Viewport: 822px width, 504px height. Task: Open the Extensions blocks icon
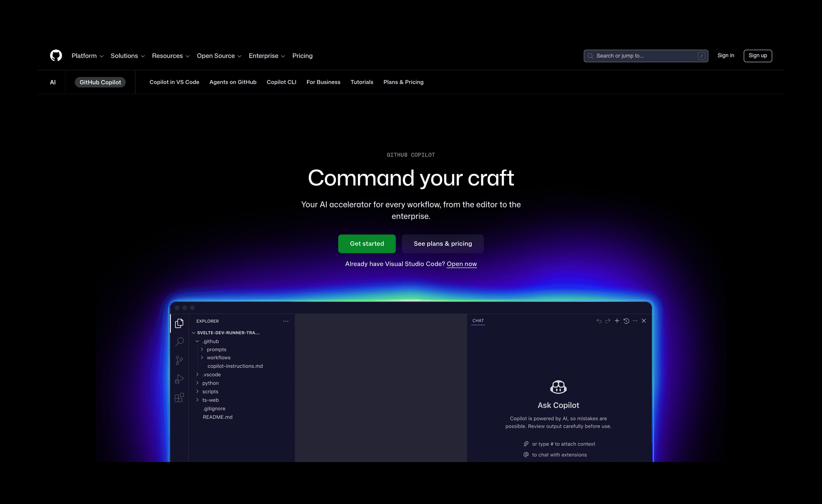coord(179,397)
